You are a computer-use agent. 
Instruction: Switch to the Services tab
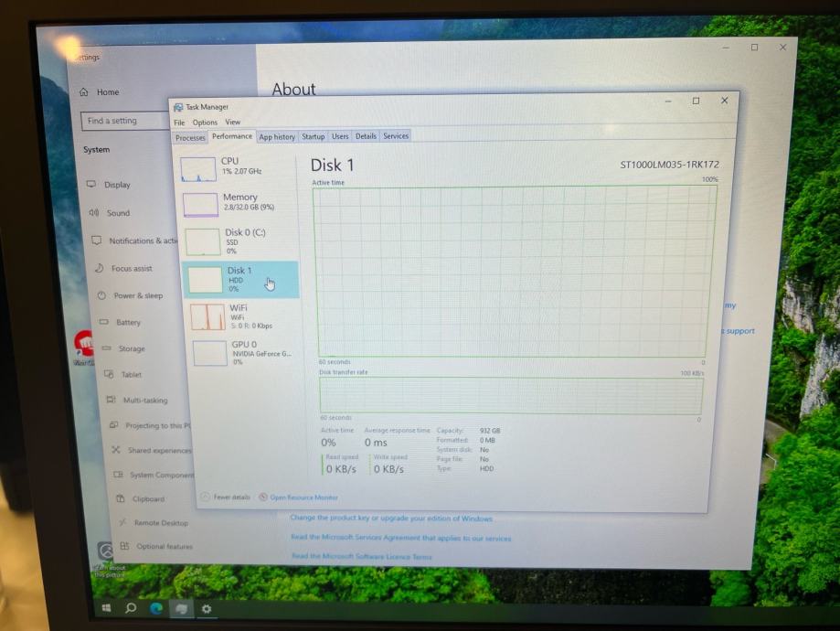coord(396,136)
